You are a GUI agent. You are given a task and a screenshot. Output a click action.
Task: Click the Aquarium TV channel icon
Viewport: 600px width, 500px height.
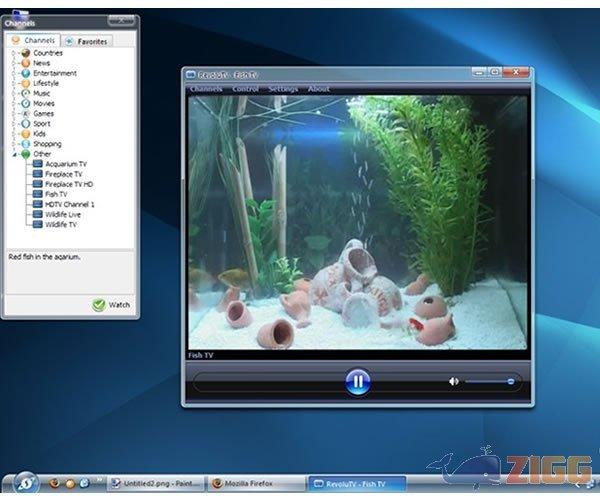tap(37, 164)
